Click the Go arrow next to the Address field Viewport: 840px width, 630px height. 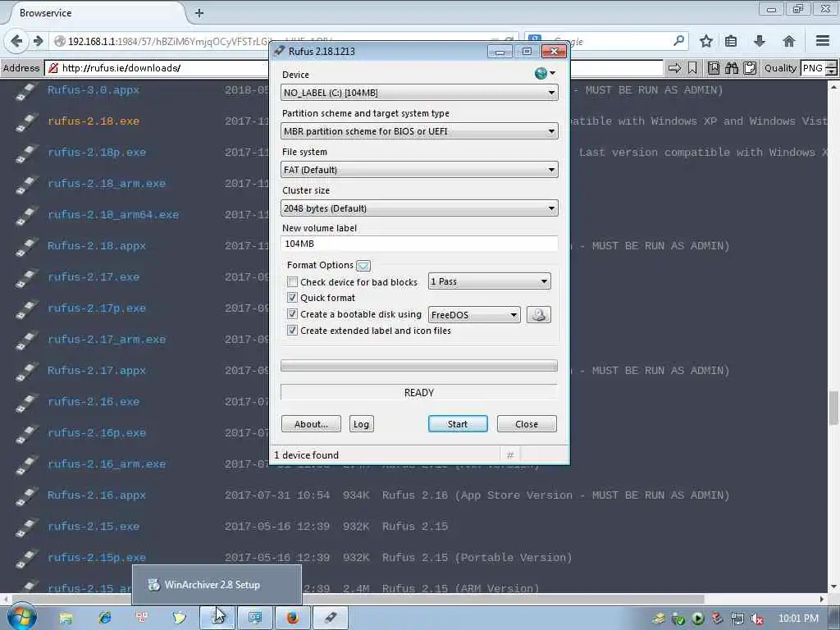(674, 68)
